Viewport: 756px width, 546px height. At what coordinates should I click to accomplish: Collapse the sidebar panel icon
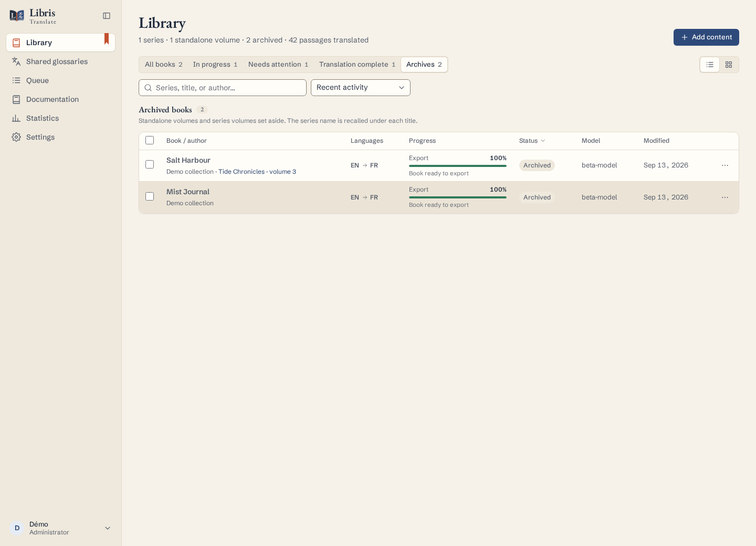[x=107, y=16]
